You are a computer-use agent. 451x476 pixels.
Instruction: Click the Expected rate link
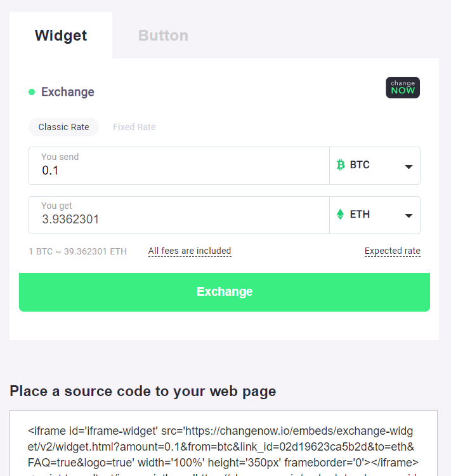coord(393,251)
